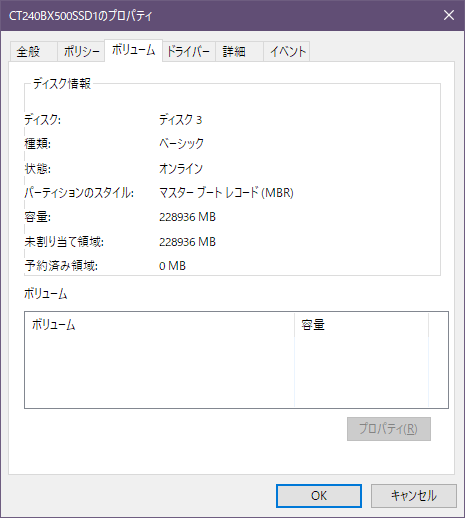Click the ディスク情報 group title

pyautogui.click(x=62, y=83)
